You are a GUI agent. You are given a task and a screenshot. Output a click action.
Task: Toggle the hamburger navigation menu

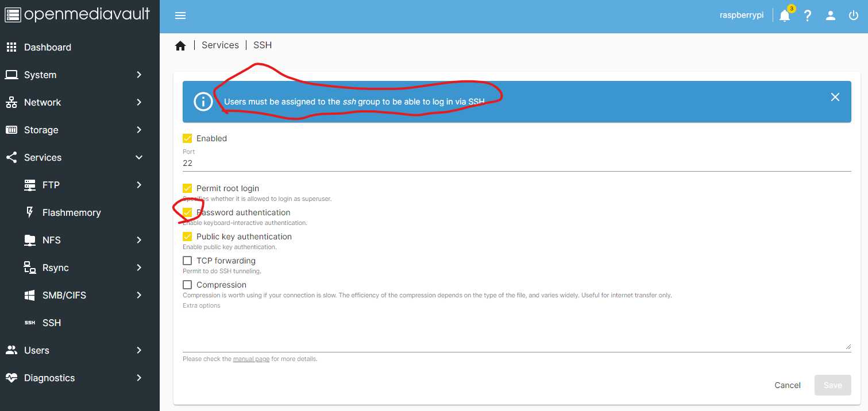coord(180,15)
